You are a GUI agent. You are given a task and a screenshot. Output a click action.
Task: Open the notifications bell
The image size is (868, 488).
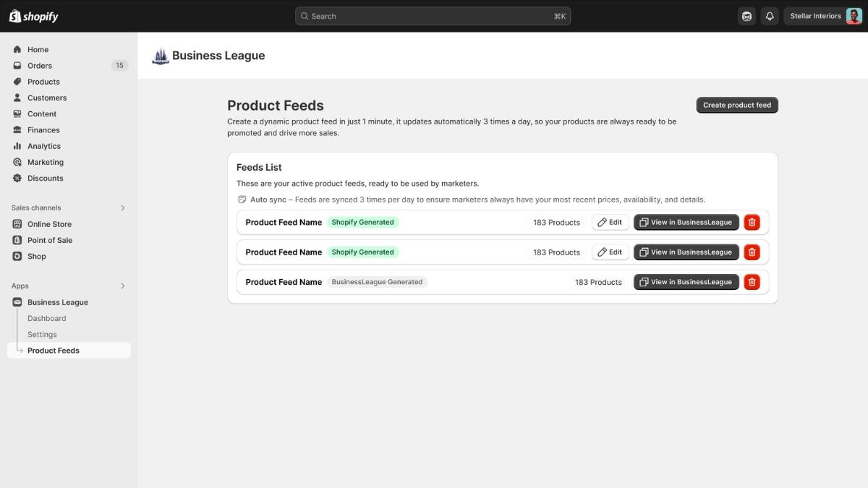(769, 15)
